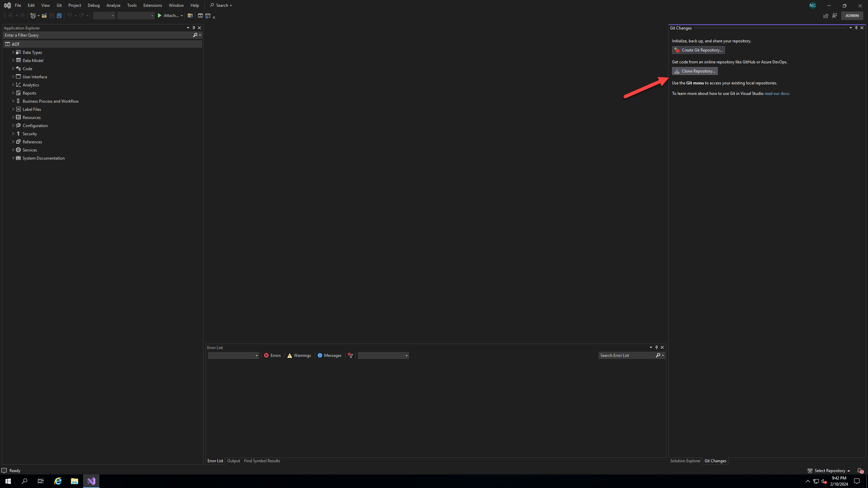
Task: Click the Send Feedback icon
Action: click(834, 16)
